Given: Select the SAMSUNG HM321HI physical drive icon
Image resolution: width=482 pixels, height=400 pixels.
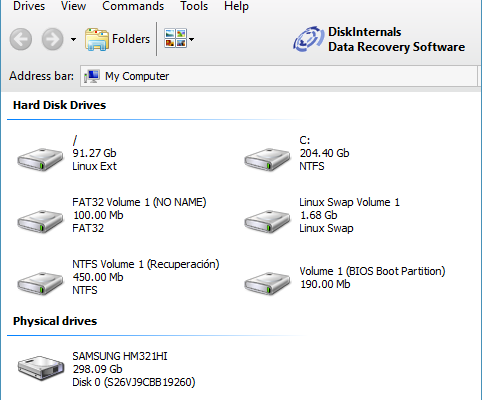Looking at the screenshot, I should click(41, 368).
